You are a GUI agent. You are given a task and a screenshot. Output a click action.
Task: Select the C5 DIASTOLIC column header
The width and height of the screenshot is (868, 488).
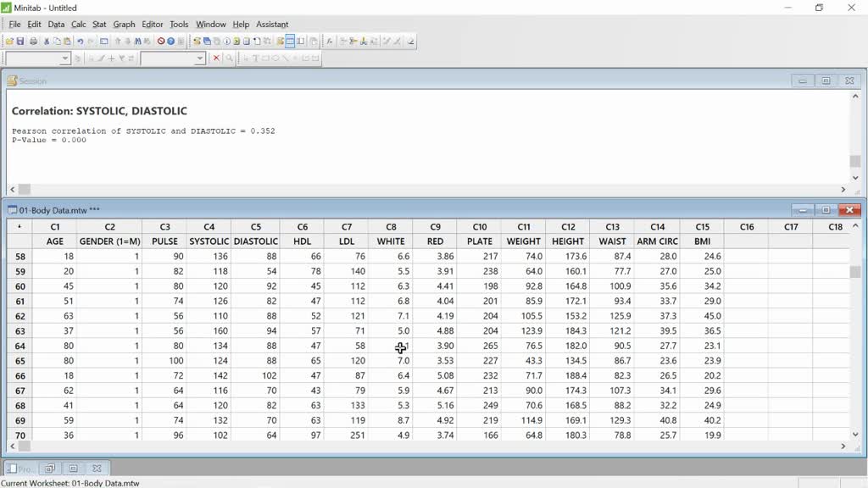pos(256,227)
